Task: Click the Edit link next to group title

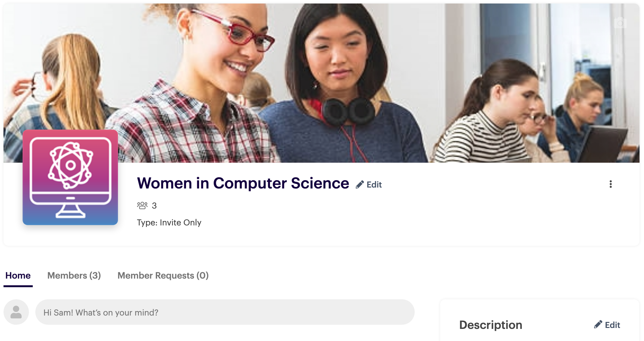Action: [x=374, y=185]
